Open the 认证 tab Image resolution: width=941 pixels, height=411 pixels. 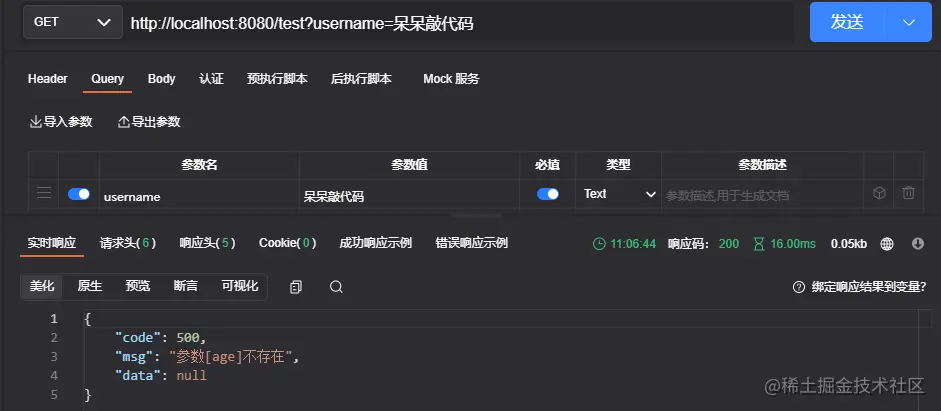(x=211, y=79)
